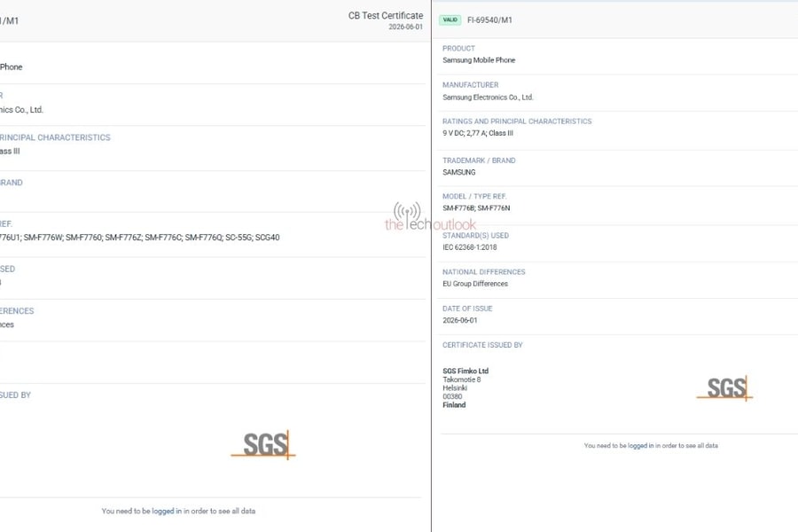
Task: Click the MANUFACTURER field label
Action: [x=470, y=85]
